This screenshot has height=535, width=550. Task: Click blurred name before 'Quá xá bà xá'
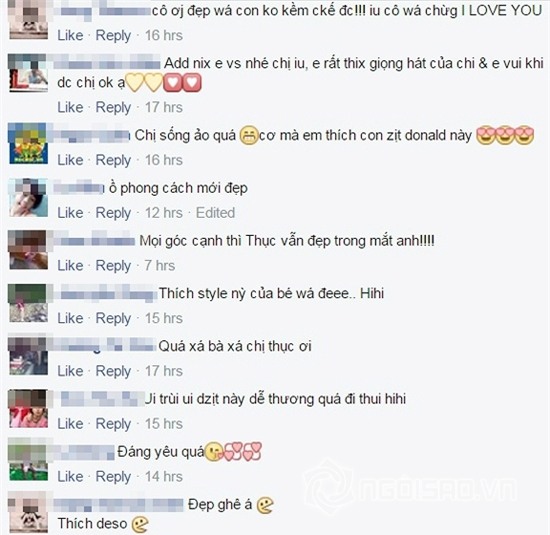[x=104, y=345]
